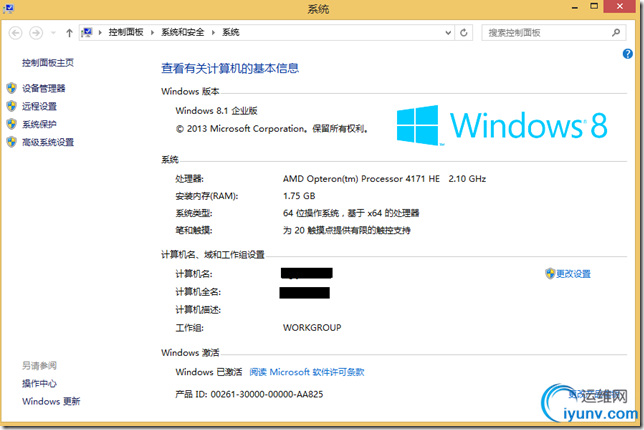Go up one level with up arrow
Viewport: 644px width, 430px height.
coord(69,33)
